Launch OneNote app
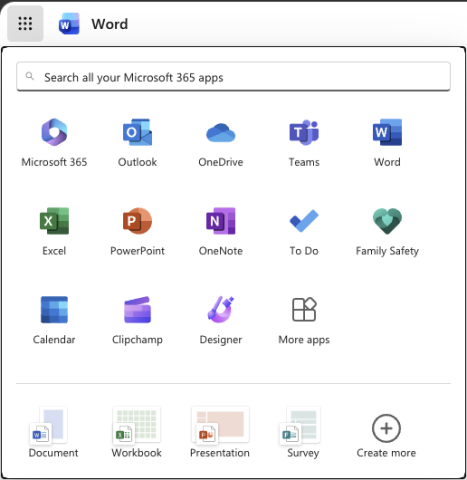This screenshot has height=480, width=467. [x=221, y=231]
